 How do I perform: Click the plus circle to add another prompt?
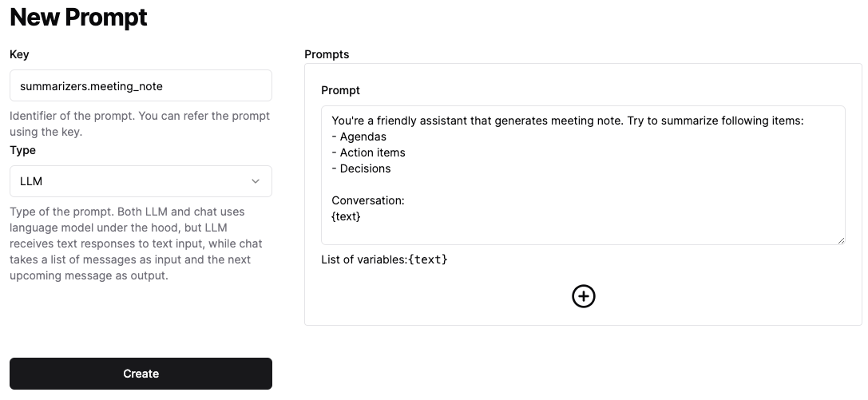(584, 296)
